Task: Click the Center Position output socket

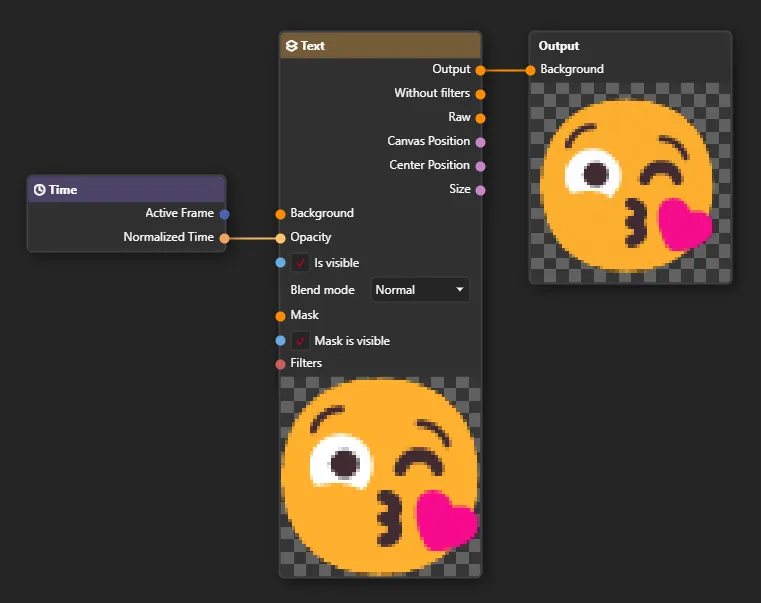Action: pos(480,166)
